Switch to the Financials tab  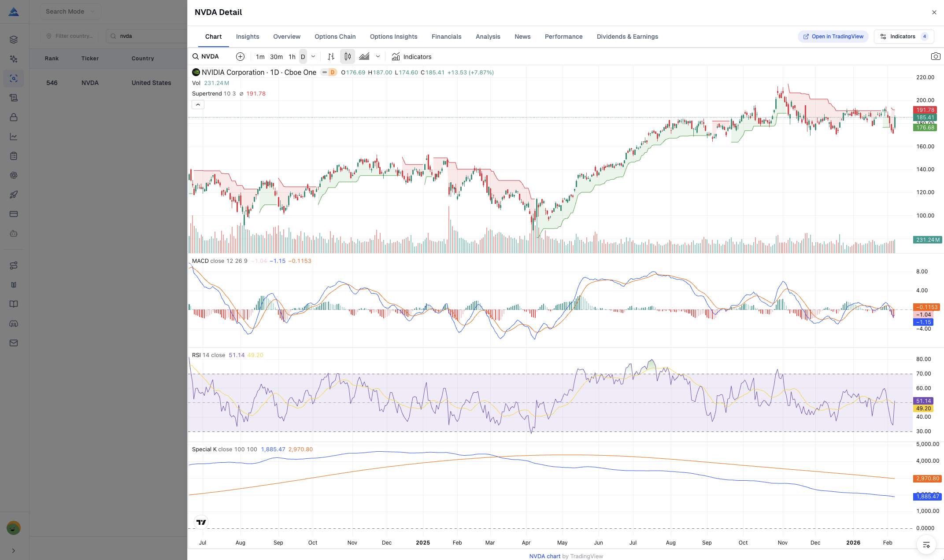pyautogui.click(x=446, y=37)
